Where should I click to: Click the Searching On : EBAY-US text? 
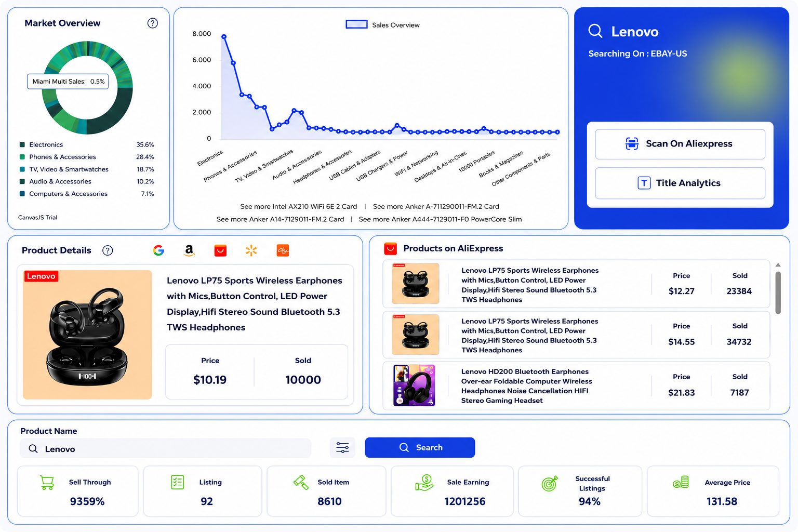(x=637, y=54)
